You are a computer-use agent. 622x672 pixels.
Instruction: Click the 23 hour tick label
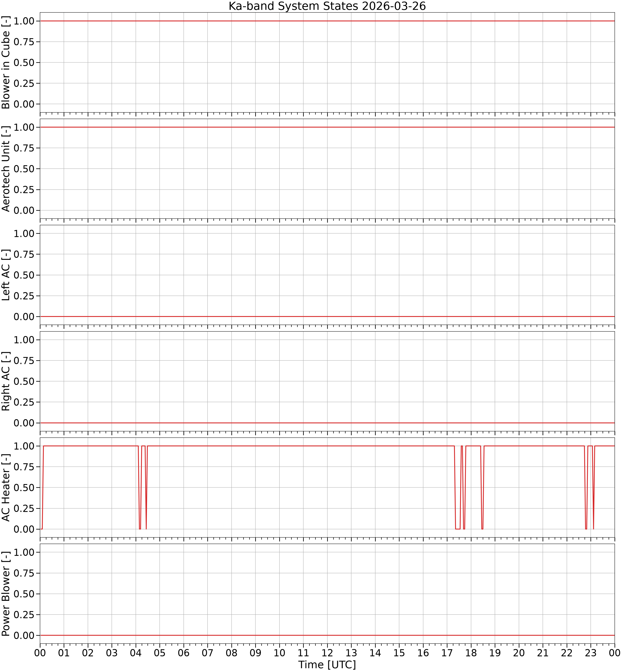tap(591, 653)
